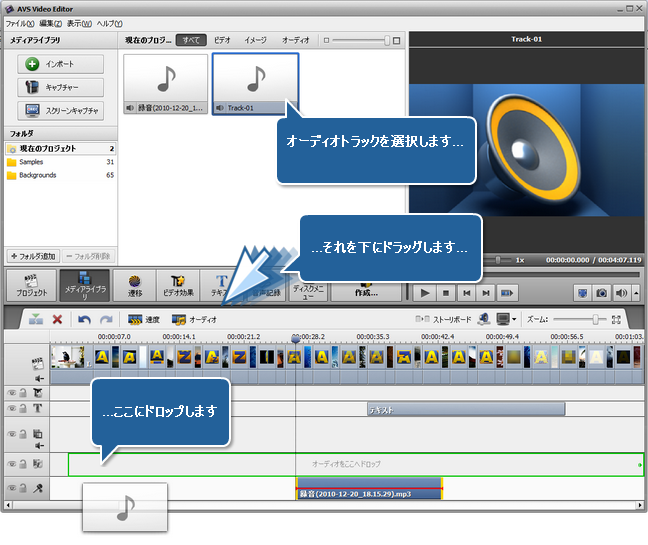Click the undo arrow in timeline toolbar
Screen dimensions: 648x545
point(84,319)
